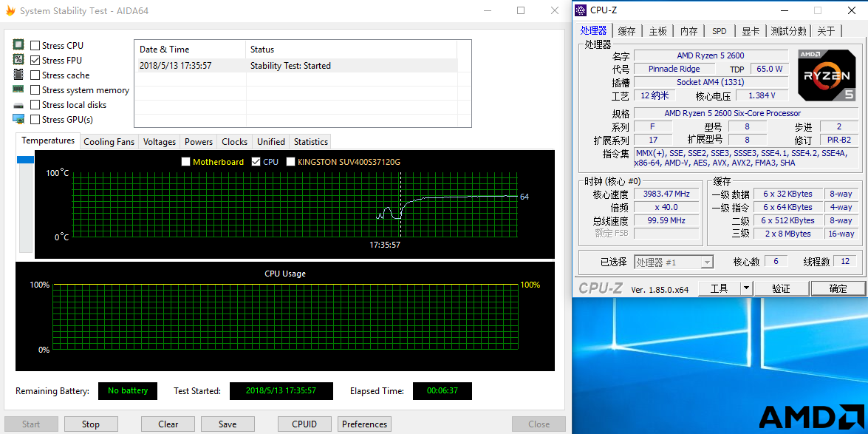
Task: Click the cache chip icon beside Stress cache
Action: 18,75
